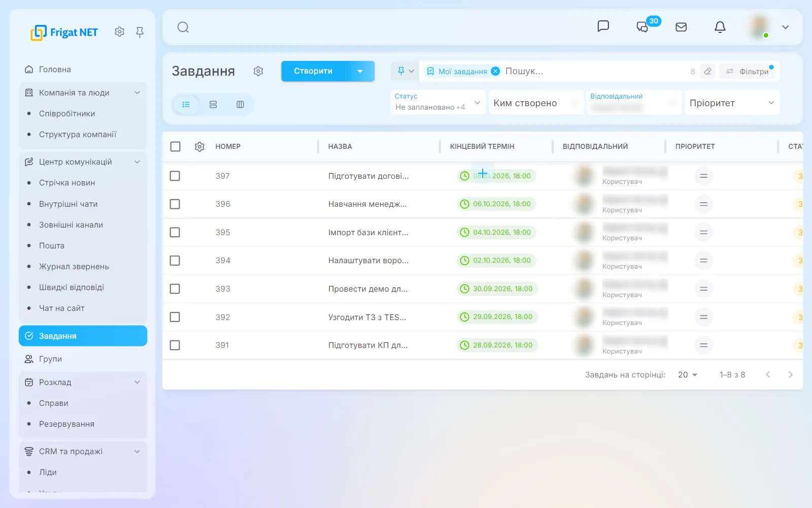Screen dimensions: 812x508
Task: Switch to the kanban columns view icon
Action: 240,104
